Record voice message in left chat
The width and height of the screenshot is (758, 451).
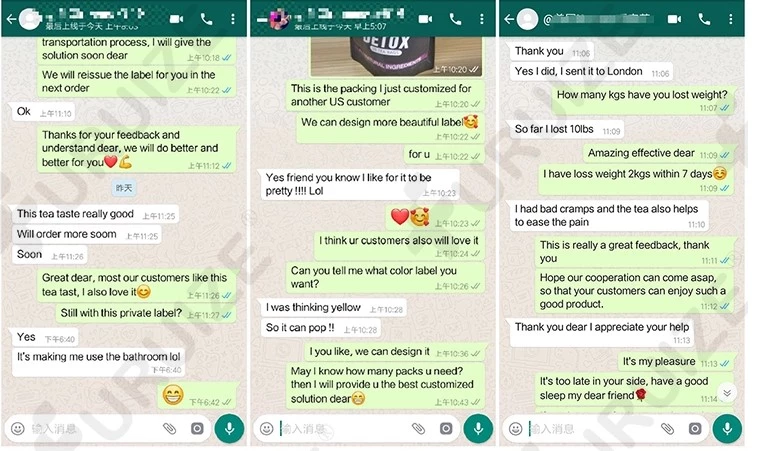[x=229, y=428]
